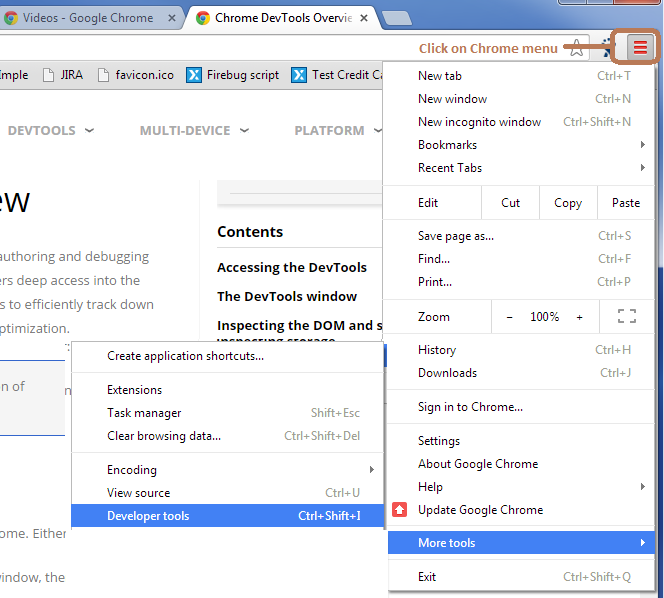Open Settings from the Chrome menu
664x598 pixels.
pyautogui.click(x=521, y=441)
